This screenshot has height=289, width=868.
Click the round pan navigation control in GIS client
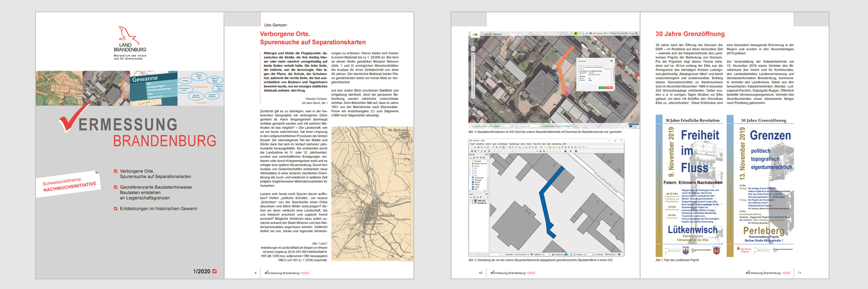[473, 49]
